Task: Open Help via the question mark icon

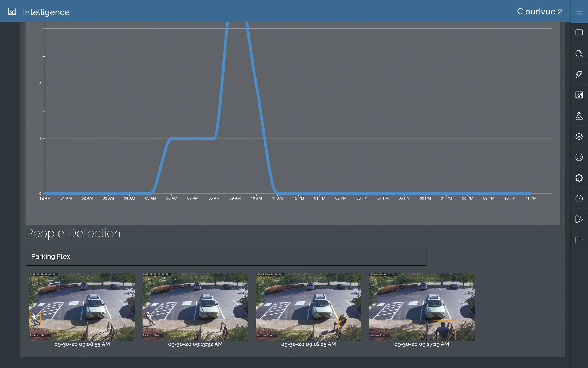Action: coord(579,199)
